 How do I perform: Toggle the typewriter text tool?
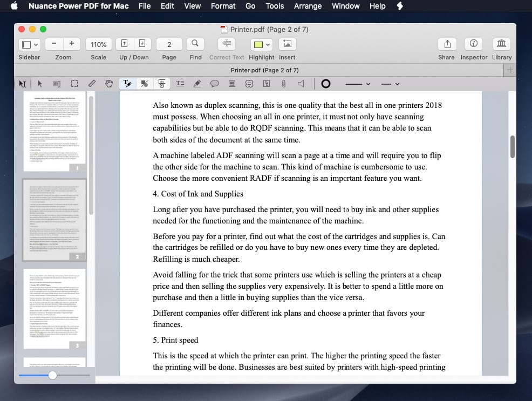(x=180, y=83)
